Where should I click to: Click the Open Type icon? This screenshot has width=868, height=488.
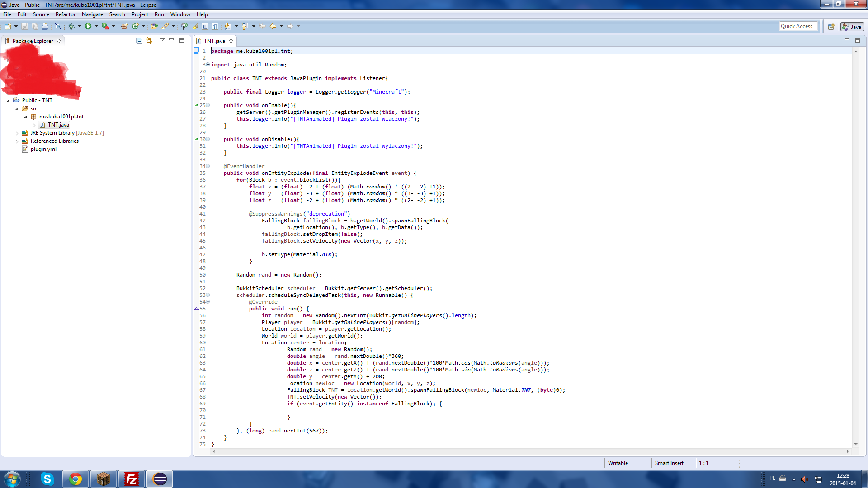point(154,26)
